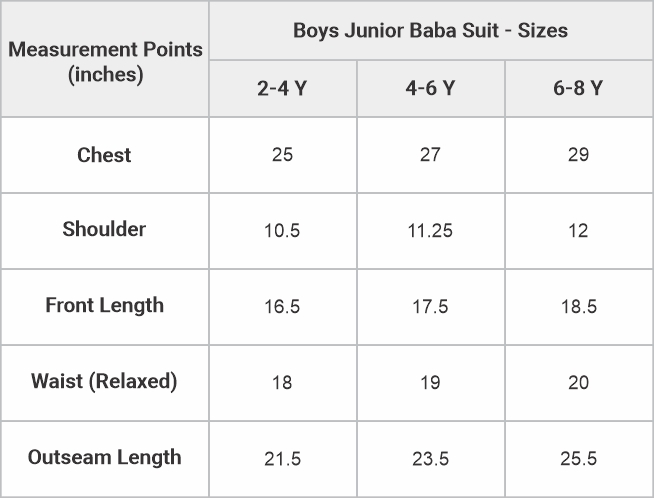The image size is (654, 498).
Task: Select Chest value 29 for 6-8 Y
Action: 578,155
